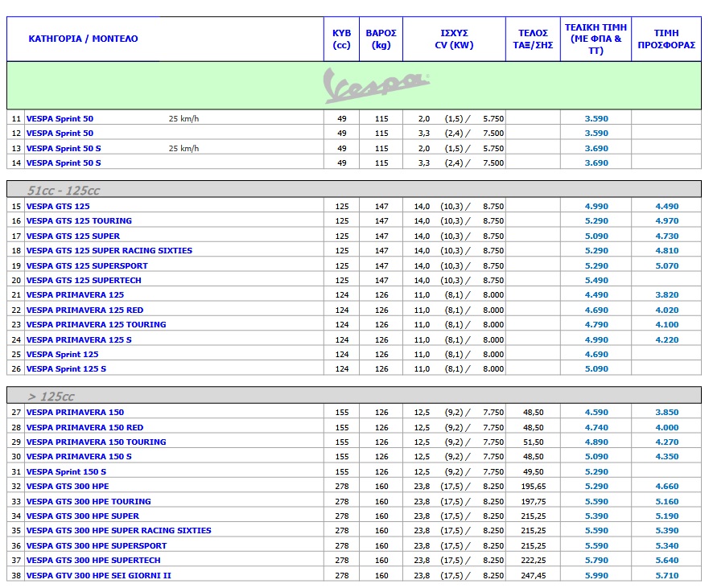Select offer price 4.350 for PRIMAVERA 150 S

667,456
